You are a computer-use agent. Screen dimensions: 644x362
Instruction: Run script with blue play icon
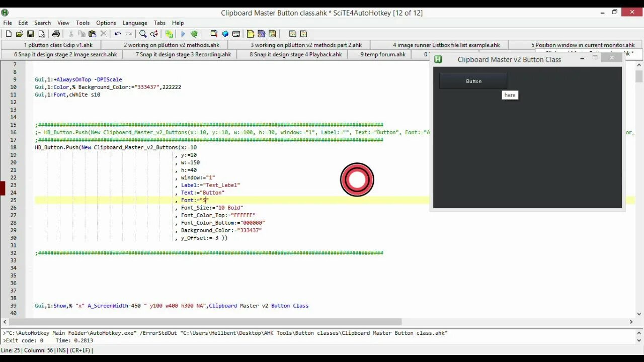tap(183, 34)
